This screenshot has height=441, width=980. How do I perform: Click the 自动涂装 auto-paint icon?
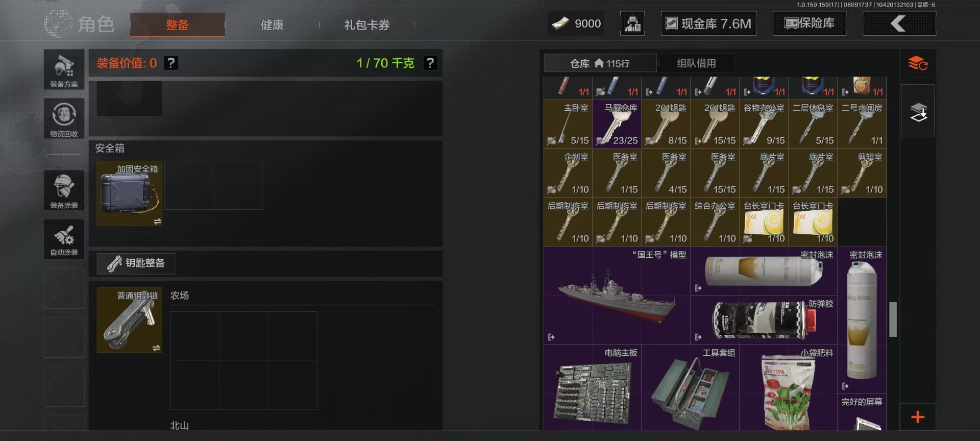(64, 239)
